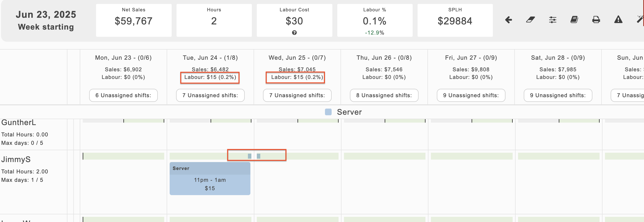Click the magic wand auto-schedule icon
Image resolution: width=644 pixels, height=222 pixels.
point(640,19)
